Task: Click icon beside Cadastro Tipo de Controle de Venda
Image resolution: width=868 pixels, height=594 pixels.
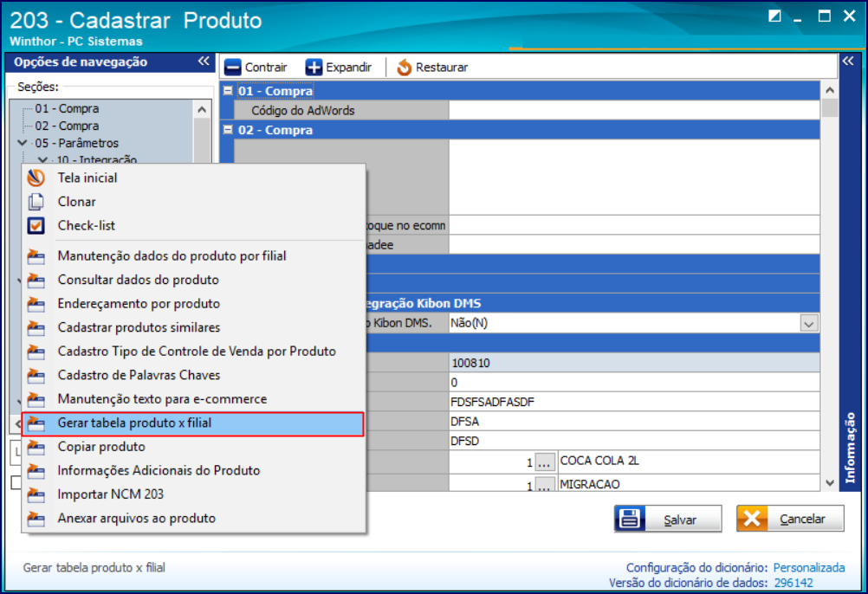Action: click(36, 352)
